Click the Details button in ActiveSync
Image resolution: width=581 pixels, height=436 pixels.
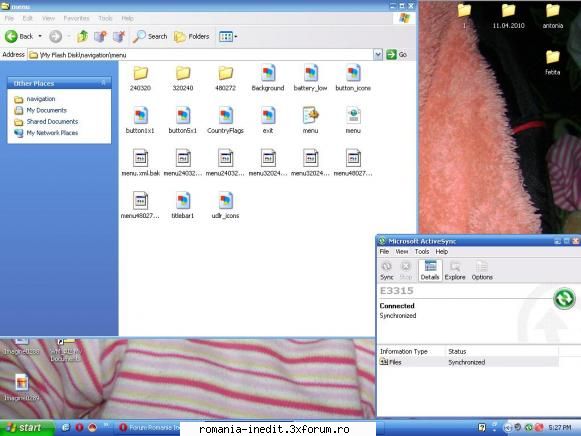(430, 270)
